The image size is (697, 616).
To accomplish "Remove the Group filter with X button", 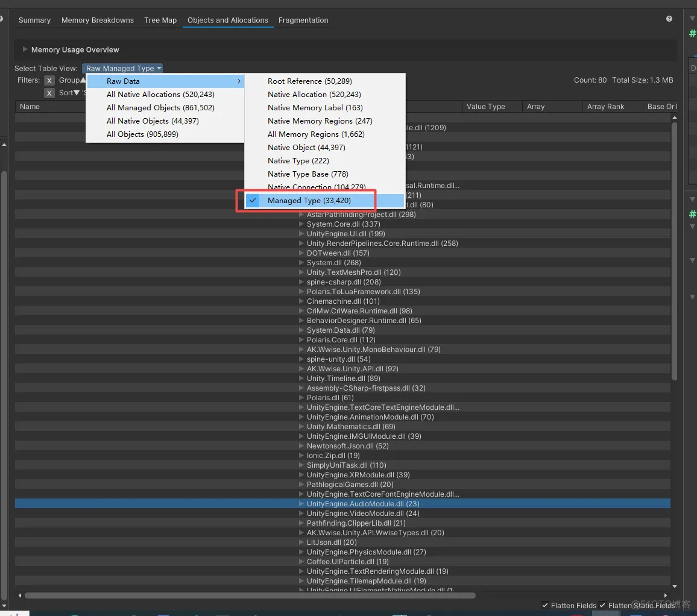I will 49,80.
